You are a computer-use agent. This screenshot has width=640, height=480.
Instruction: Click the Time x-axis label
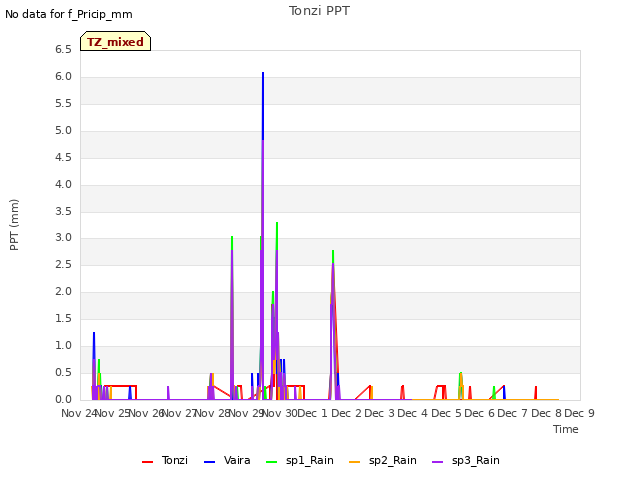pyautogui.click(x=566, y=429)
